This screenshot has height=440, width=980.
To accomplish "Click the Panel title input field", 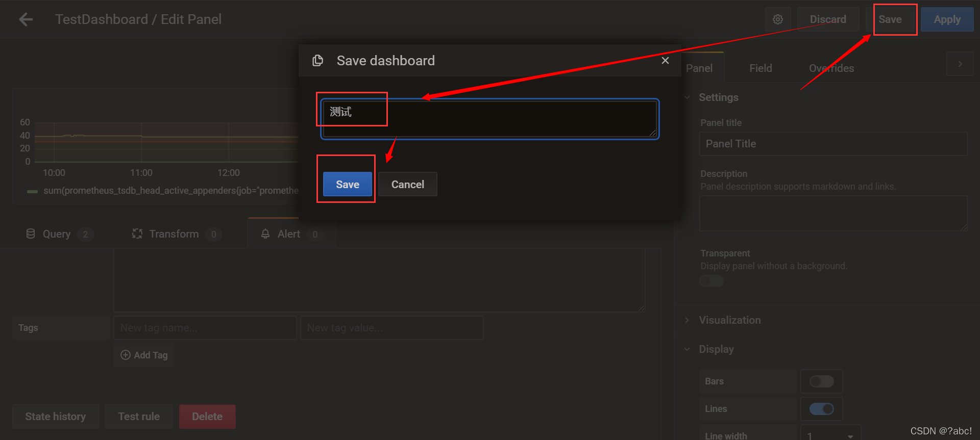I will (x=834, y=144).
